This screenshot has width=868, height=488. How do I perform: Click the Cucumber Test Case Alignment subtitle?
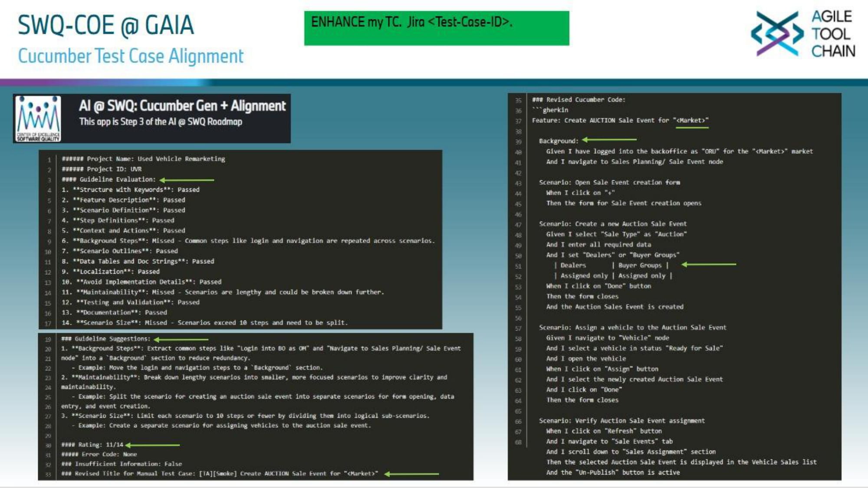pos(131,56)
